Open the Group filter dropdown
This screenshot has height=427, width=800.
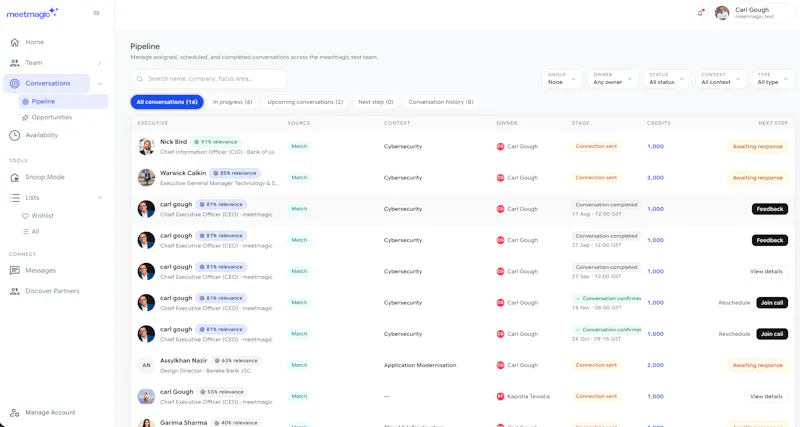click(562, 79)
